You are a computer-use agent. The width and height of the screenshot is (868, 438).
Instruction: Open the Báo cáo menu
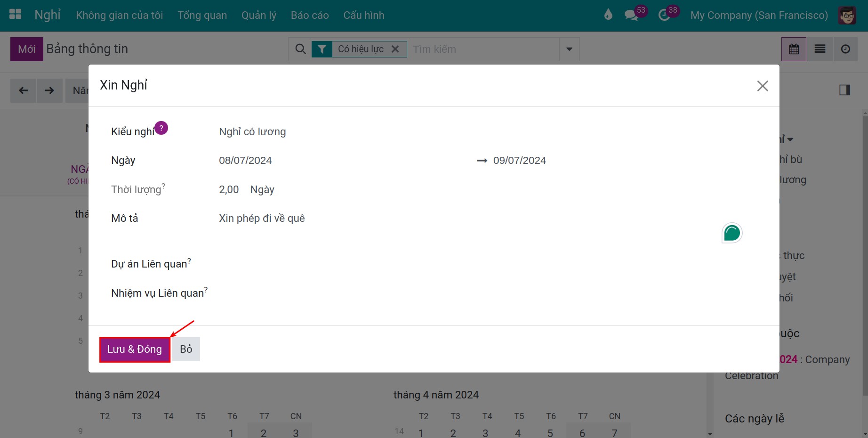pos(310,16)
